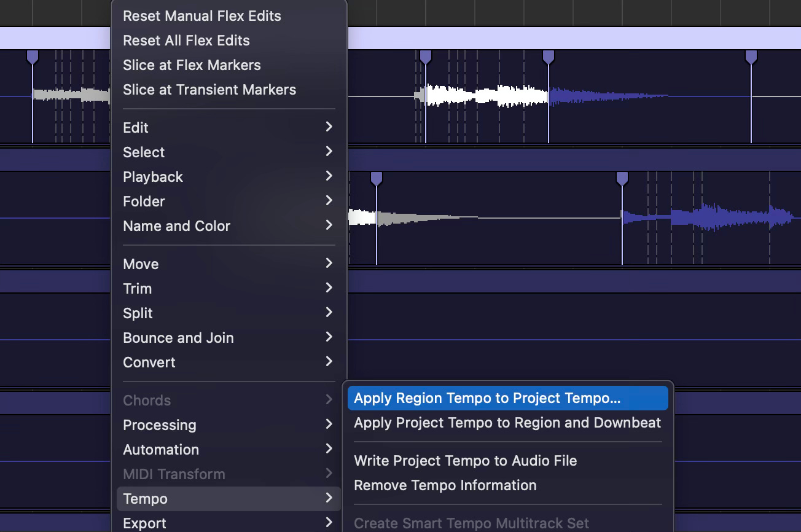
Task: Choose Reset Manual Flex Edits
Action: 229,16
